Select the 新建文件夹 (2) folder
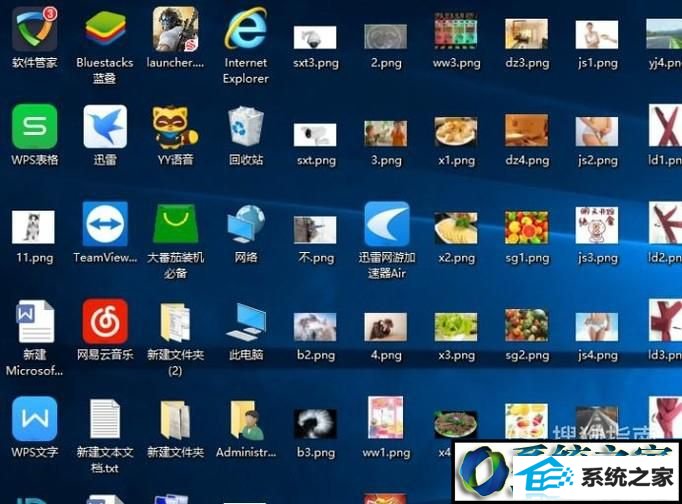Image resolution: width=682 pixels, height=504 pixels. 175,322
